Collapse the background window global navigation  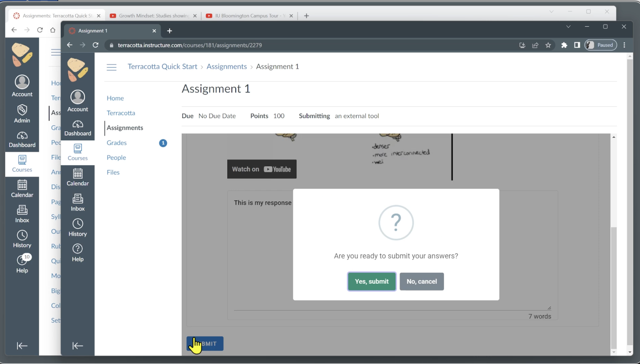pyautogui.click(x=22, y=345)
